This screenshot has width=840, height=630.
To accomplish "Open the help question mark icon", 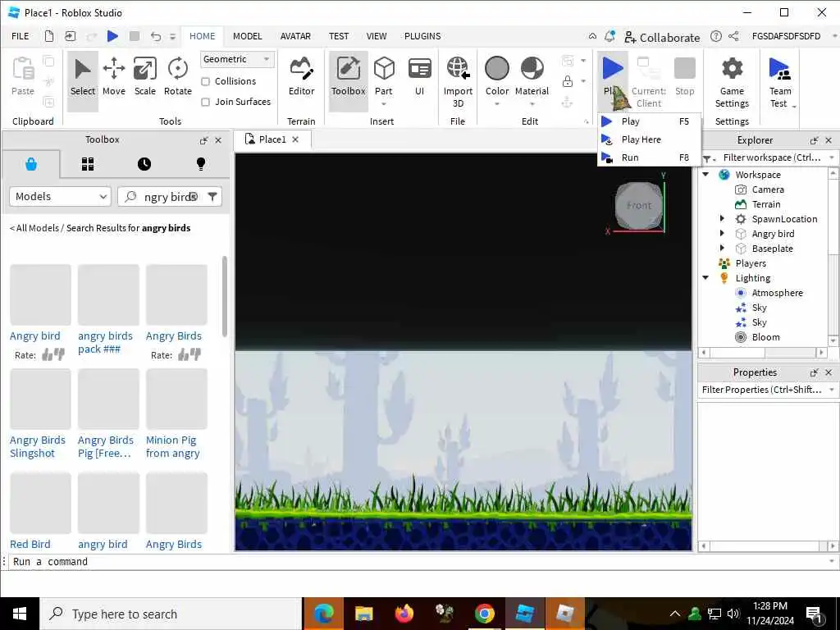I will click(715, 36).
